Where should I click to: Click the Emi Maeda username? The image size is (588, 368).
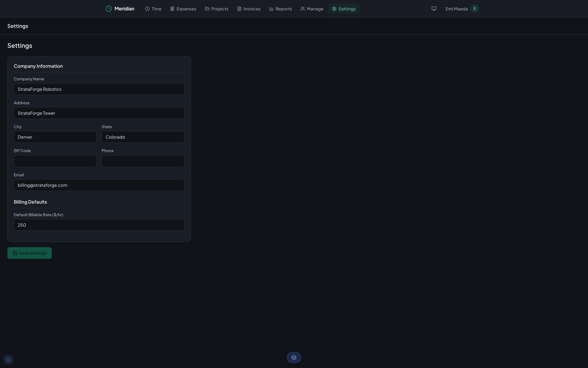click(457, 9)
